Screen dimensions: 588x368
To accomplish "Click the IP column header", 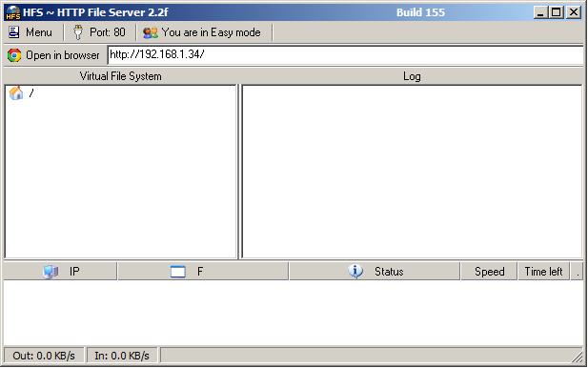I will [x=60, y=271].
